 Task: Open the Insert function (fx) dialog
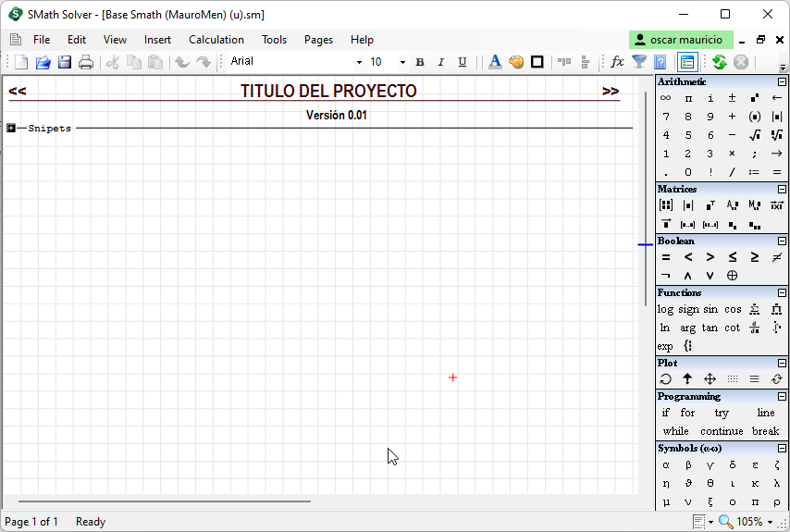click(617, 62)
